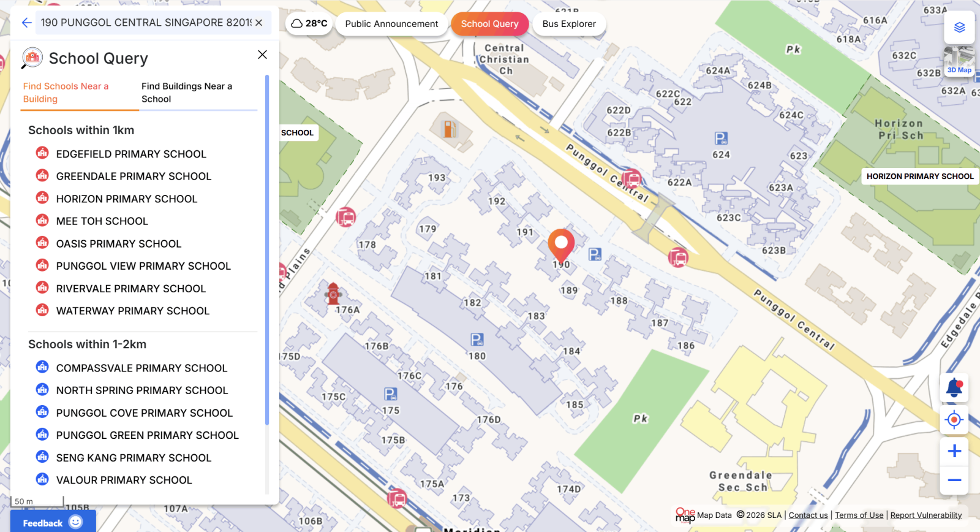The image size is (980, 532).
Task: Click fire hydrant icon near 176A
Action: [x=333, y=294]
